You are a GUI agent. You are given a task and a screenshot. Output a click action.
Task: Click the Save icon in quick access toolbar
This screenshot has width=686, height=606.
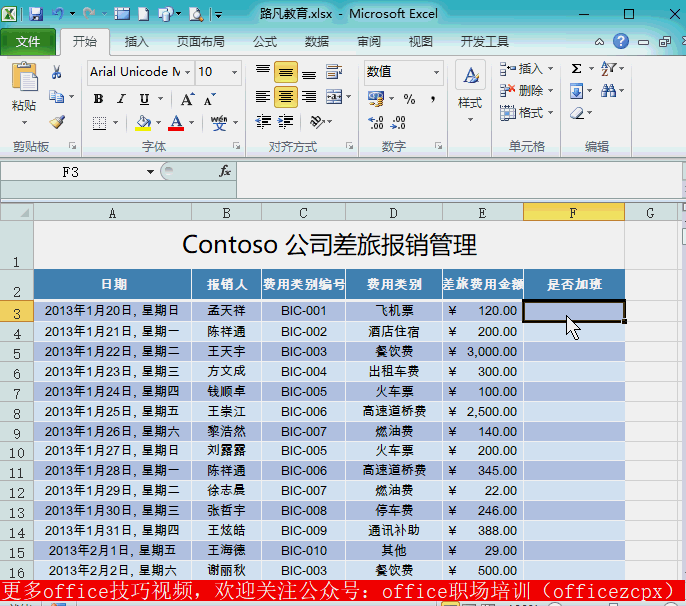[x=36, y=15]
